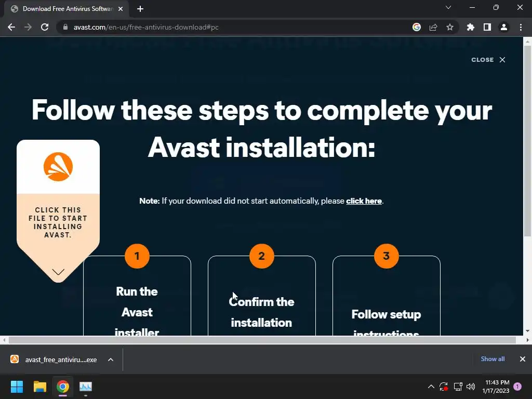Go back to the previous page
Screen dimensions: 532x399
pyautogui.click(x=11, y=27)
